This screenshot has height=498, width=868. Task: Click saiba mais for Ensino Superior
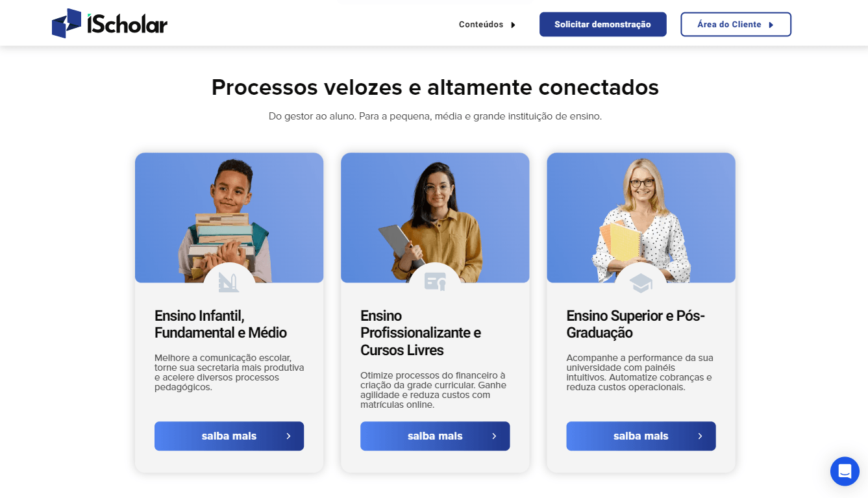pyautogui.click(x=641, y=436)
